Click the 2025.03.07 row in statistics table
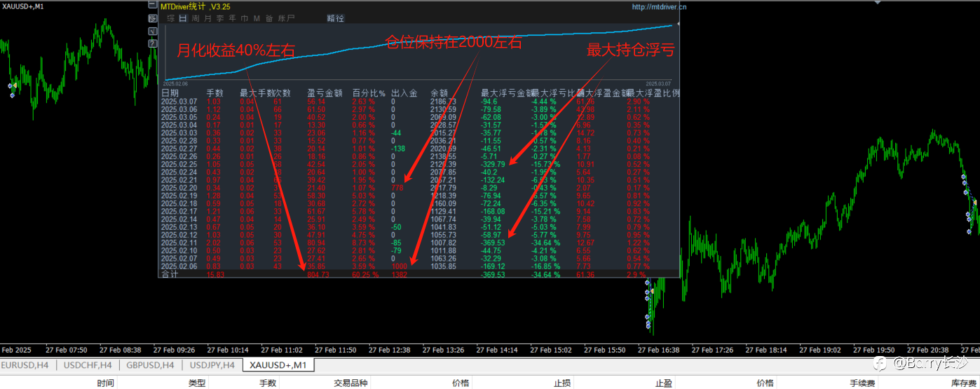The image size is (980, 389). 419,102
